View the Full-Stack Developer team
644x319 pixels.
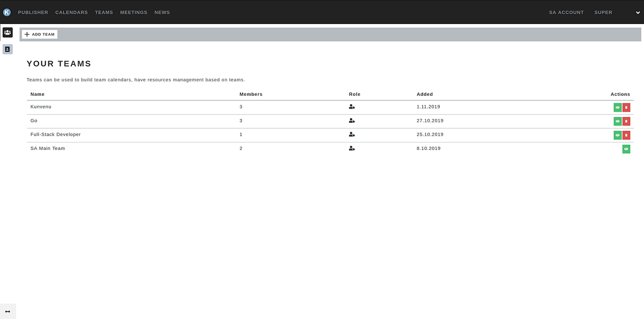coord(617,135)
